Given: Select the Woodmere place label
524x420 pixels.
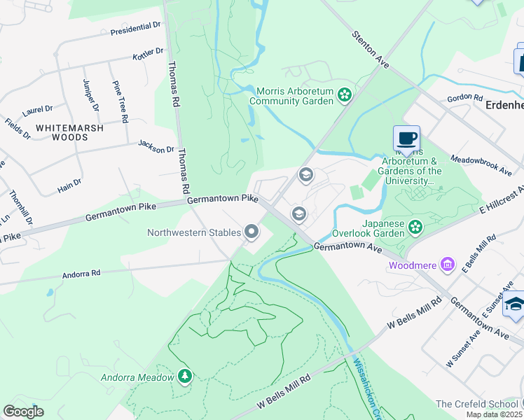Looking at the screenshot, I should 413,265.
